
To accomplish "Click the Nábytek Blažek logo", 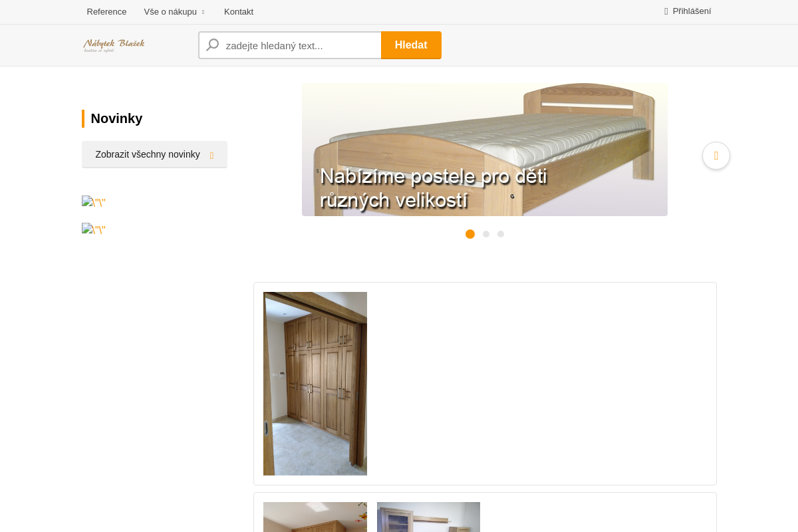I will click(x=114, y=45).
